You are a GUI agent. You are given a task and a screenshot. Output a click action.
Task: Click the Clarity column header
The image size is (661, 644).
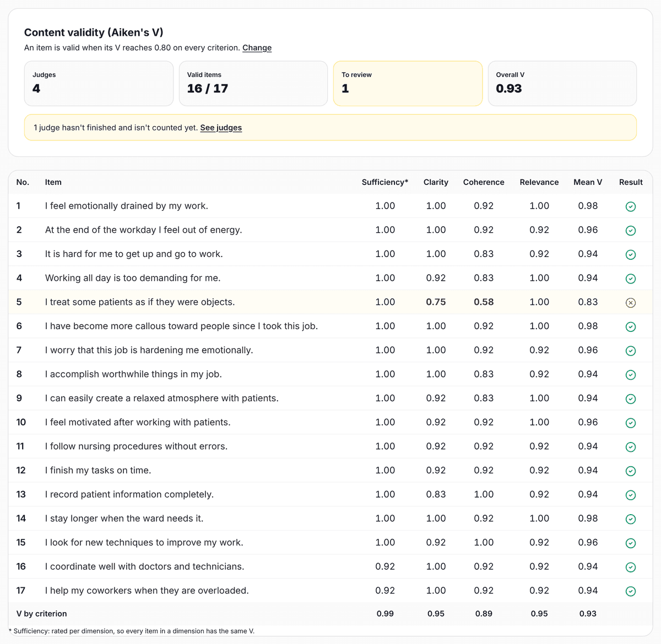click(436, 182)
